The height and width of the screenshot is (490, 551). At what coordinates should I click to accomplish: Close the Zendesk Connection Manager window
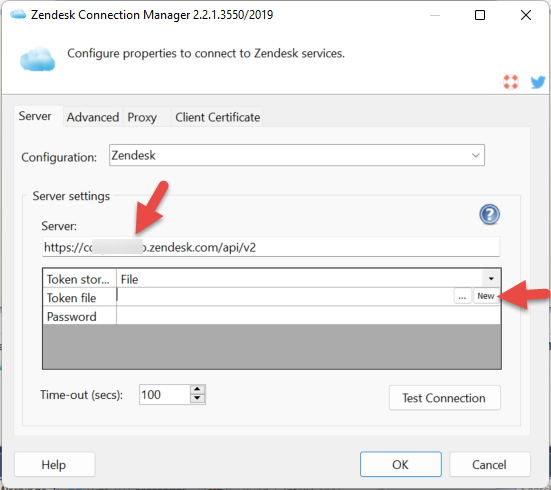coord(526,15)
